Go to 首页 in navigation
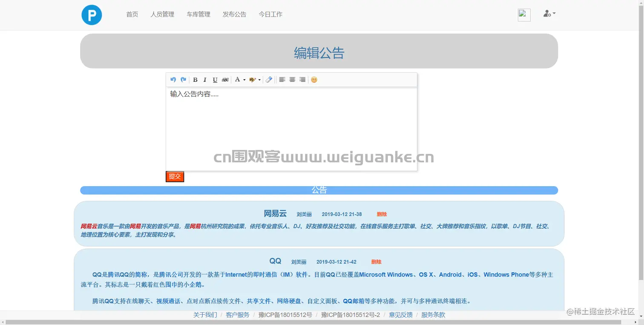This screenshot has width=644, height=325. [132, 14]
